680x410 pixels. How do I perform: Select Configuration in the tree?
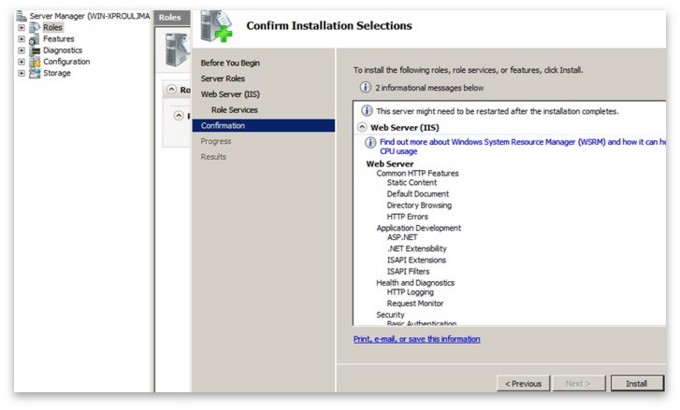(67, 62)
